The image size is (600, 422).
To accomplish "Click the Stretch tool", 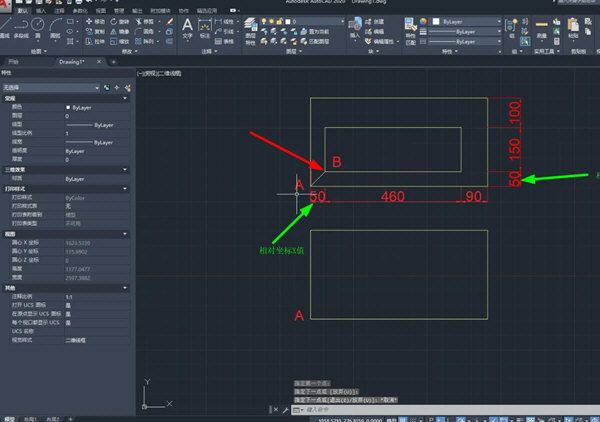I will coord(95,41).
